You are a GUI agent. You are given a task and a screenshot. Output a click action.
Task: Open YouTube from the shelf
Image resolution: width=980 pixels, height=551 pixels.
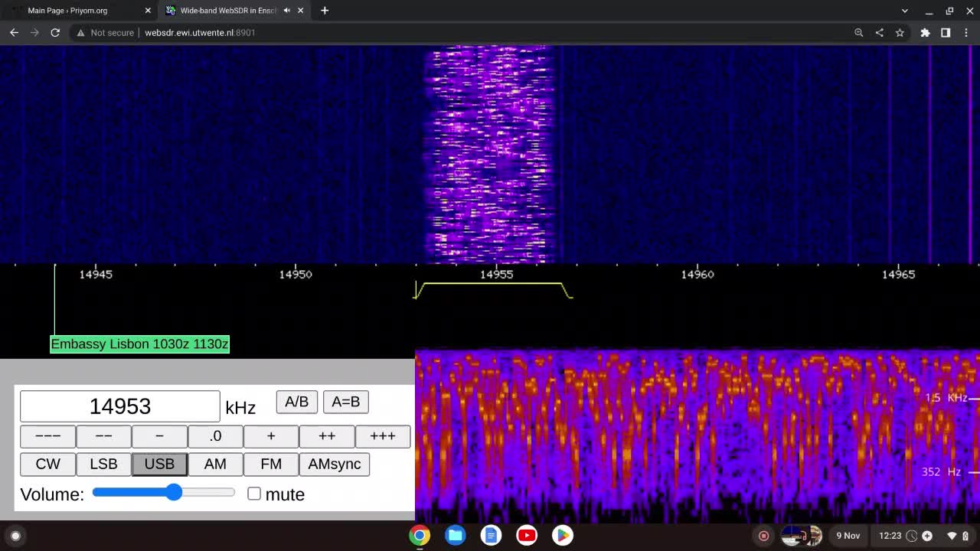point(527,535)
